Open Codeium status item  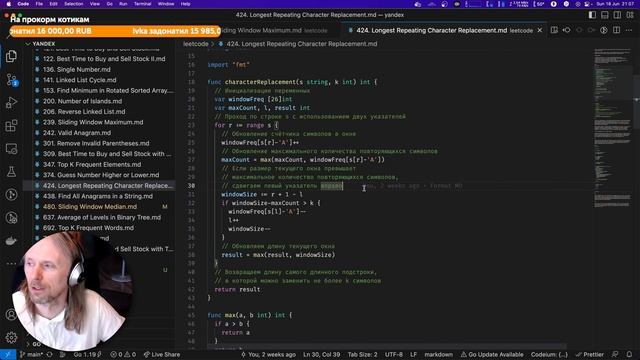pos(549,354)
